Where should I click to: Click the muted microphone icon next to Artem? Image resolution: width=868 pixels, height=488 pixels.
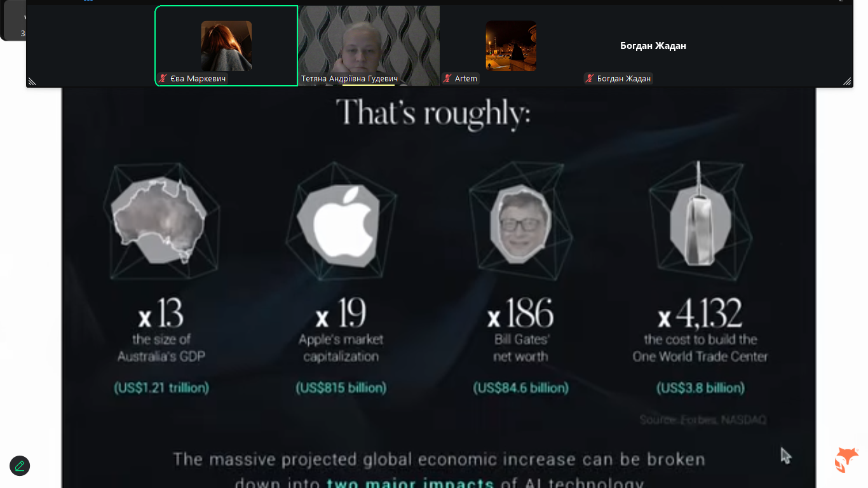[448, 79]
